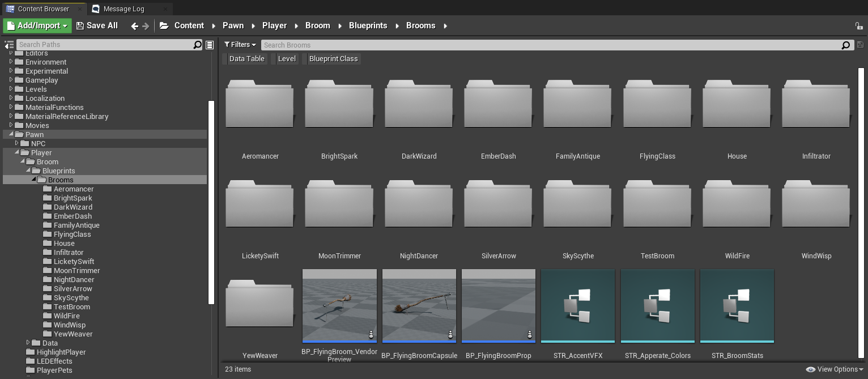Image resolution: width=868 pixels, height=379 pixels.
Task: Click the lock icon at top right
Action: coord(859,26)
